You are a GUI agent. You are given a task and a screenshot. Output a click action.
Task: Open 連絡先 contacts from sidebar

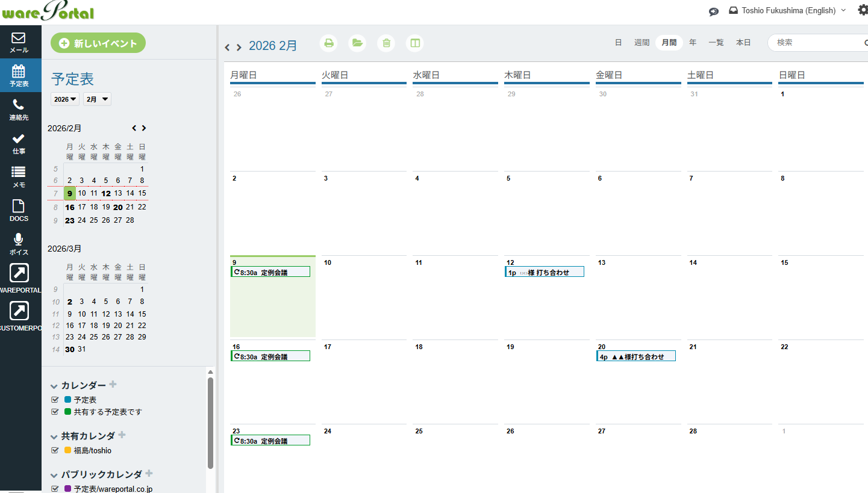tap(19, 110)
